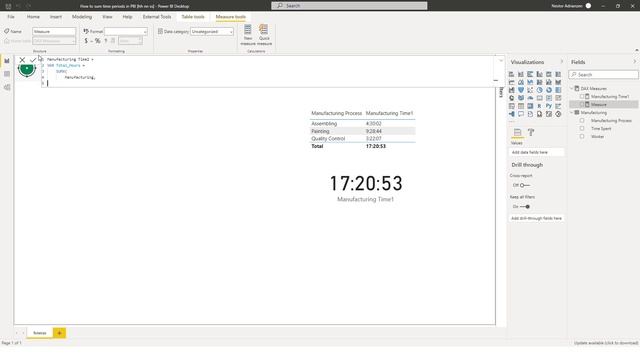Open the Format dropdown in the ribbon
Image resolution: width=640 pixels, height=360 pixels.
coord(126,31)
